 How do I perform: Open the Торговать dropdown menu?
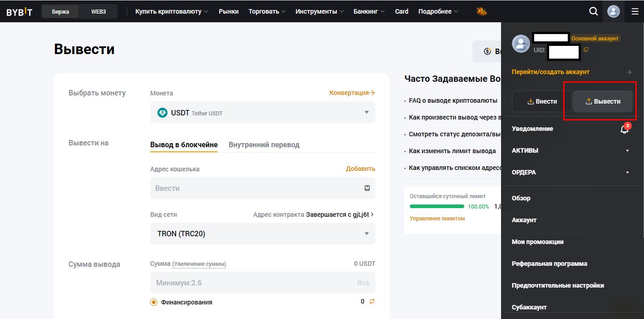pyautogui.click(x=267, y=11)
